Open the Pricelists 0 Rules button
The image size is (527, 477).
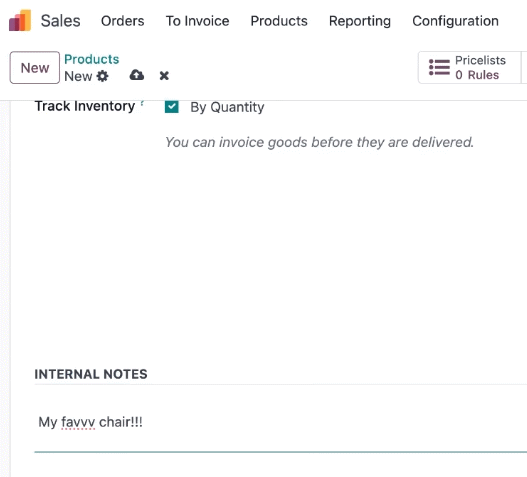tap(469, 67)
